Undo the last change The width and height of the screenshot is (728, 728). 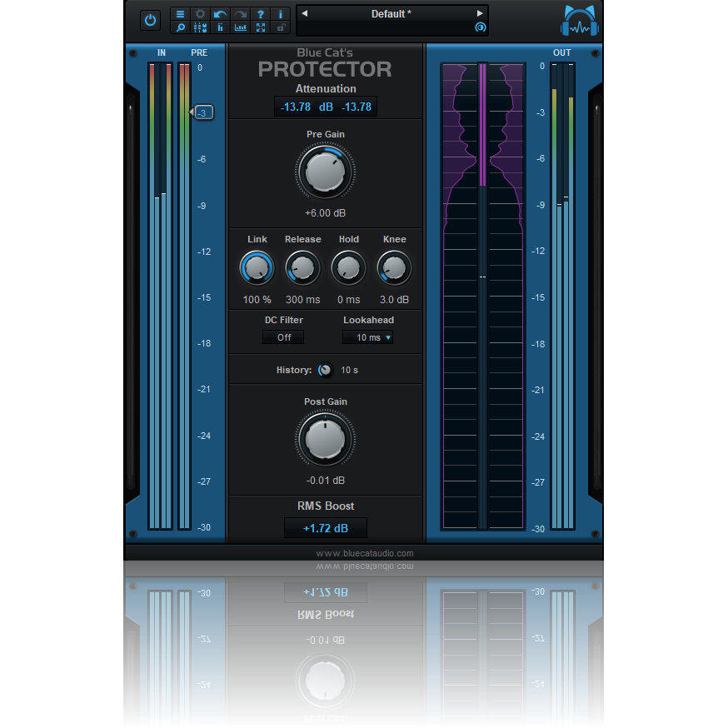click(x=220, y=14)
